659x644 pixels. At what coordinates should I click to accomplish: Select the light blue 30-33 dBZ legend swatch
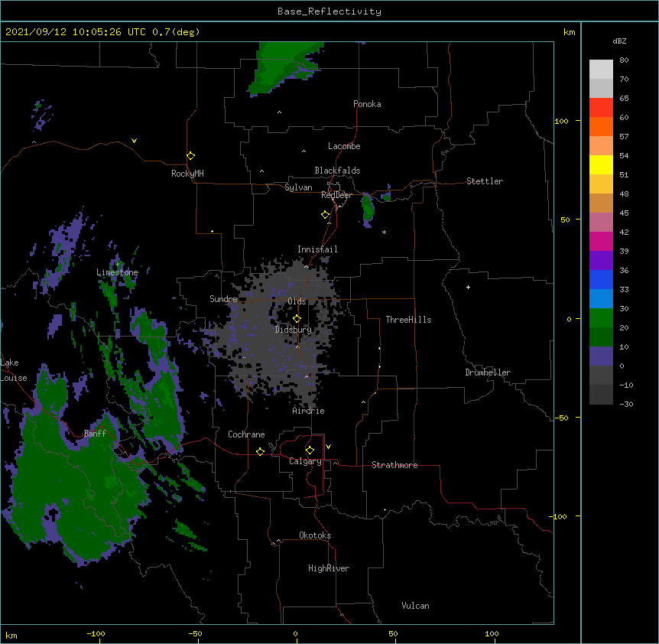601,299
